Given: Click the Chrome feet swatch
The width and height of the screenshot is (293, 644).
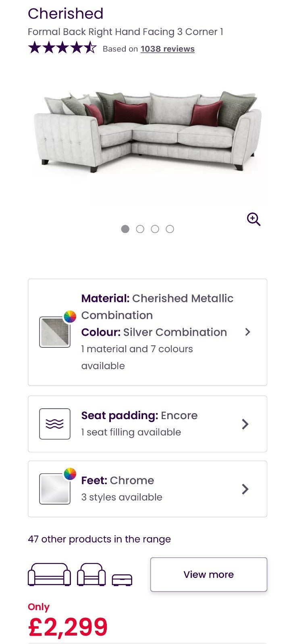Looking at the screenshot, I should pyautogui.click(x=54, y=489).
